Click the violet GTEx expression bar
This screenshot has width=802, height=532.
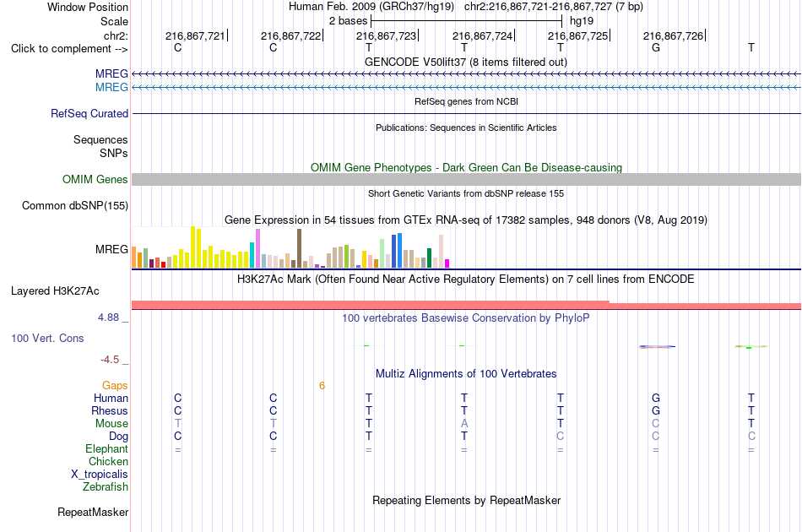point(257,248)
